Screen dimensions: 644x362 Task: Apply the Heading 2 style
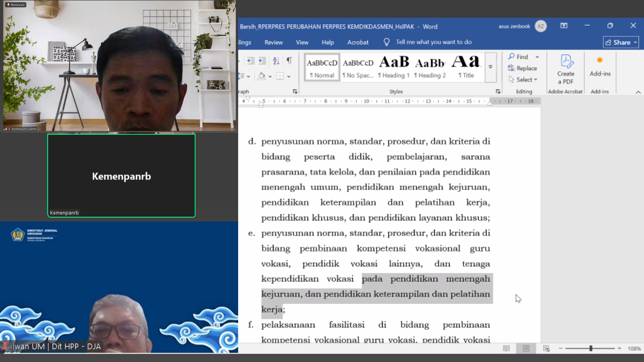tap(430, 68)
